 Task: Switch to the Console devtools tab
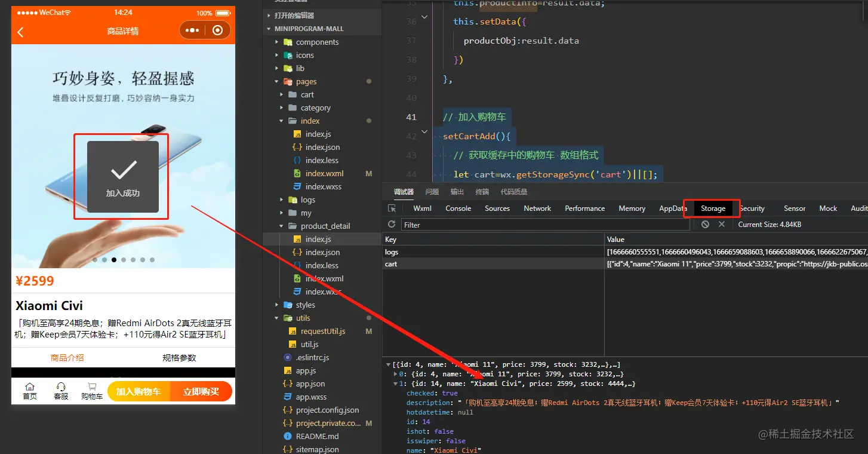(x=458, y=208)
